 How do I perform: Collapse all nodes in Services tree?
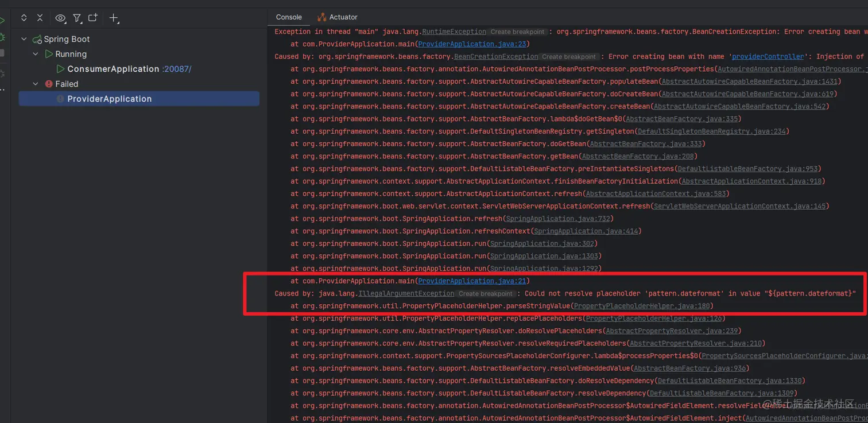pos(40,18)
